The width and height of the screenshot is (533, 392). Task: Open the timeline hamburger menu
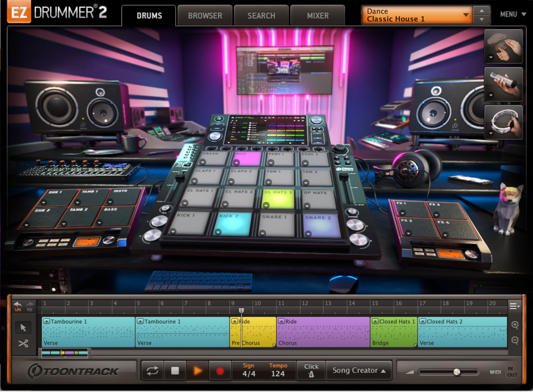[x=514, y=306]
